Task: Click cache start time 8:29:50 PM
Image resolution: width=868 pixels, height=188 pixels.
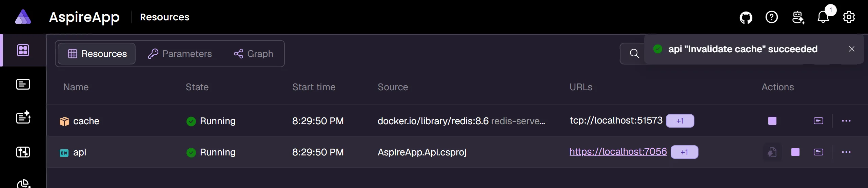Action: pos(318,121)
